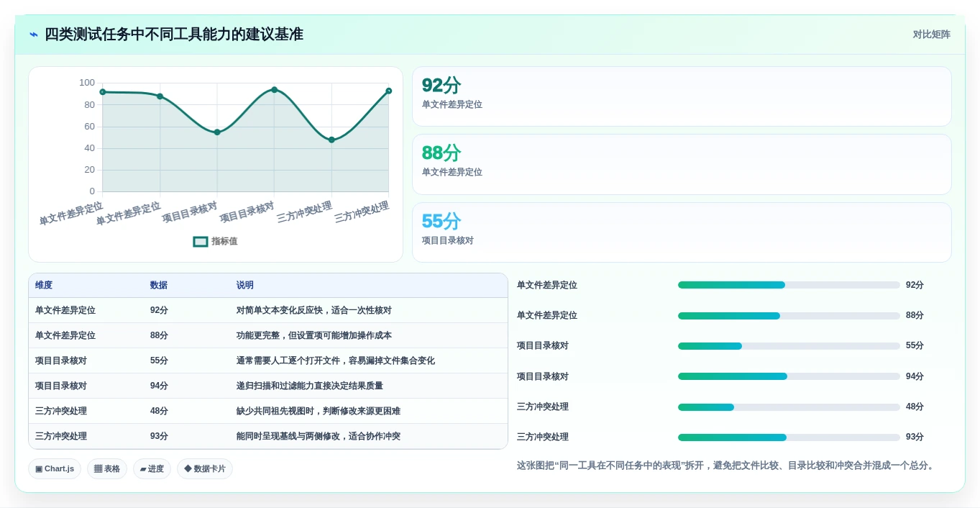Click the footer note starting 这张图把
Viewport: 980px width, 508px height.
pos(727,466)
